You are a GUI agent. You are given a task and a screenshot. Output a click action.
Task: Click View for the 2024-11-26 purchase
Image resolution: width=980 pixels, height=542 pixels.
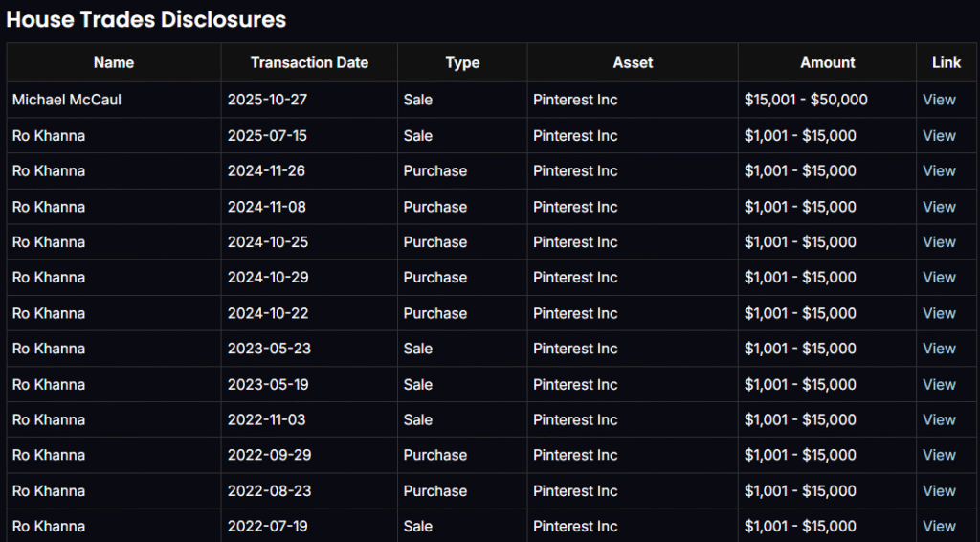(939, 171)
